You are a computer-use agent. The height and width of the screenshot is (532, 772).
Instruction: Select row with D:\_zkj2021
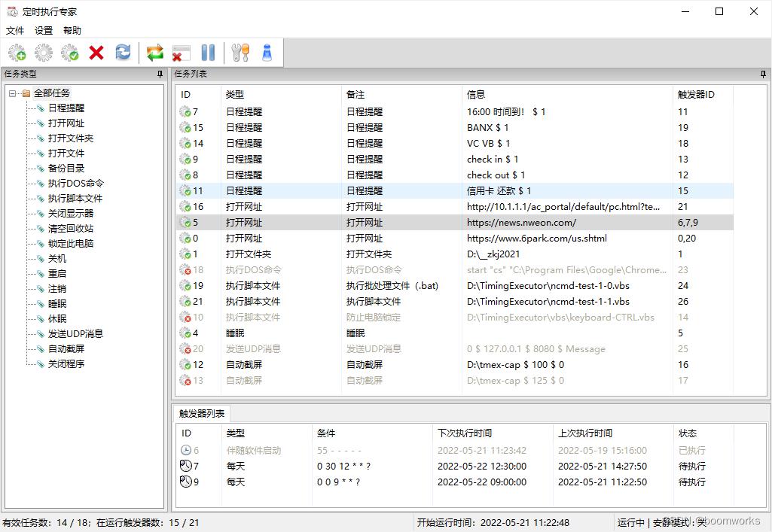tap(454, 254)
